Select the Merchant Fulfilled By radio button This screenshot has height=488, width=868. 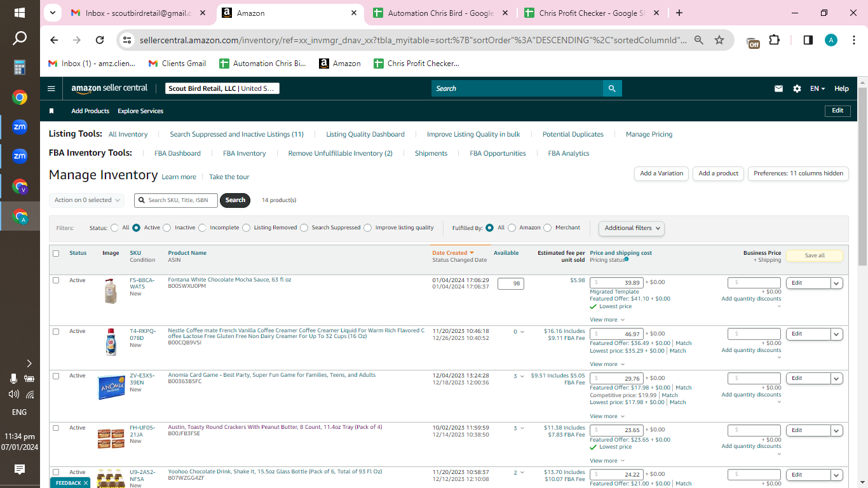[548, 227]
